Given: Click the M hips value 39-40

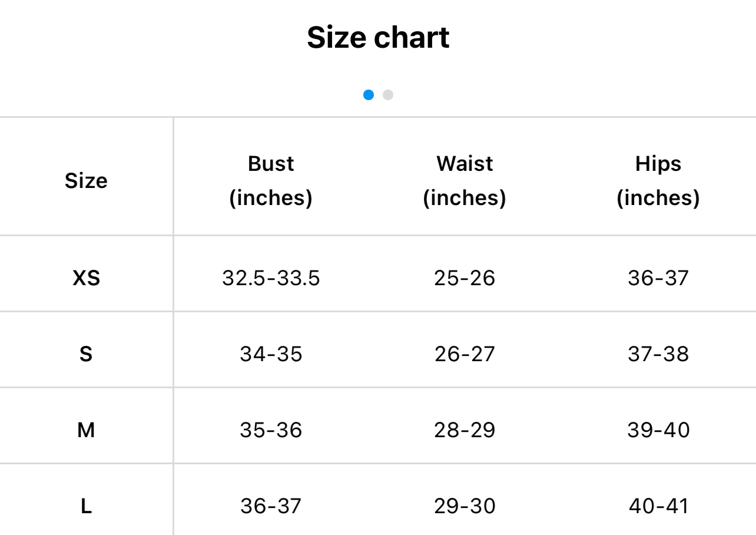Looking at the screenshot, I should click(x=658, y=430).
